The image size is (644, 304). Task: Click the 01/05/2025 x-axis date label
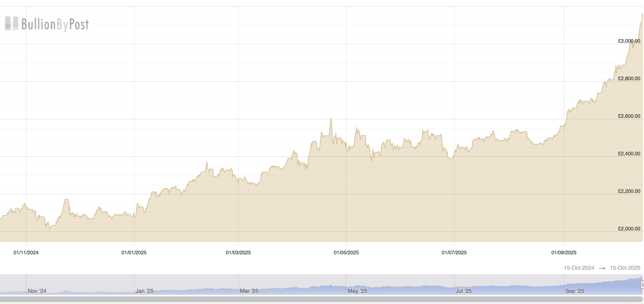346,253
